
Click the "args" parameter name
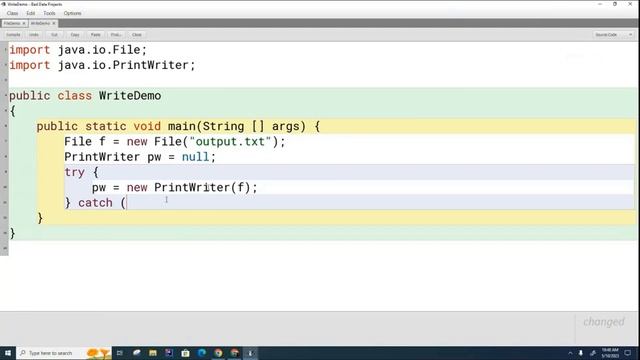click(285, 126)
